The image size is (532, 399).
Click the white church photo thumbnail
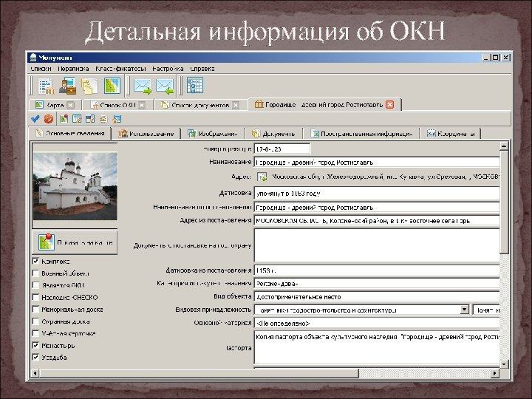(x=75, y=186)
